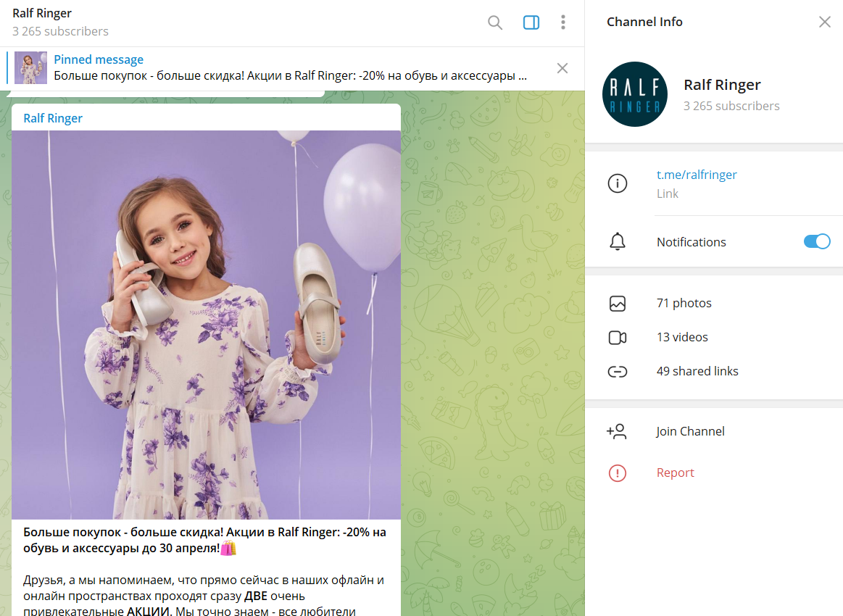Open the three-dot more options menu
Viewport: 843px width, 616px height.
click(563, 22)
